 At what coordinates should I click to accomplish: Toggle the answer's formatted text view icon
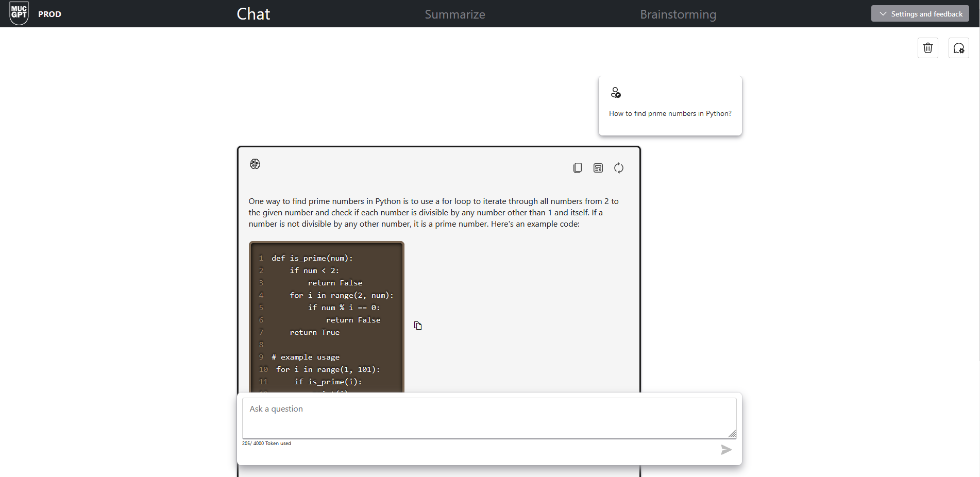[598, 168]
